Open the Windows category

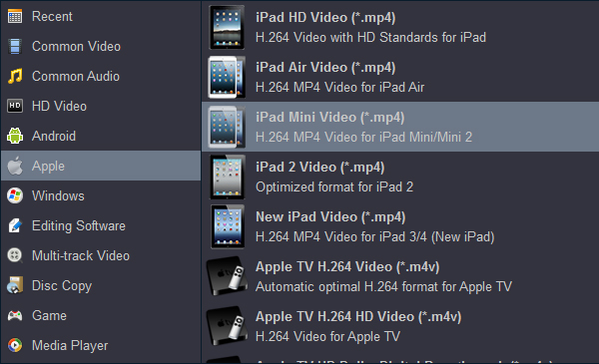click(x=101, y=195)
